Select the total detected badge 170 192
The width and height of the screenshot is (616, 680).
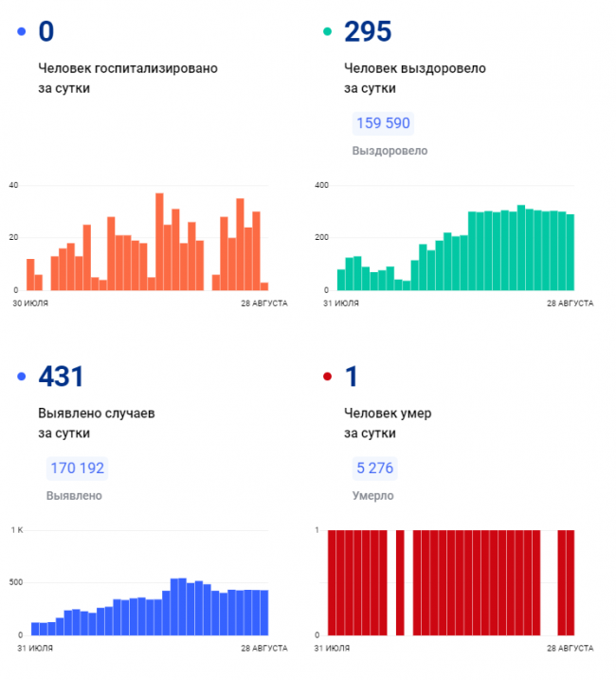77,468
